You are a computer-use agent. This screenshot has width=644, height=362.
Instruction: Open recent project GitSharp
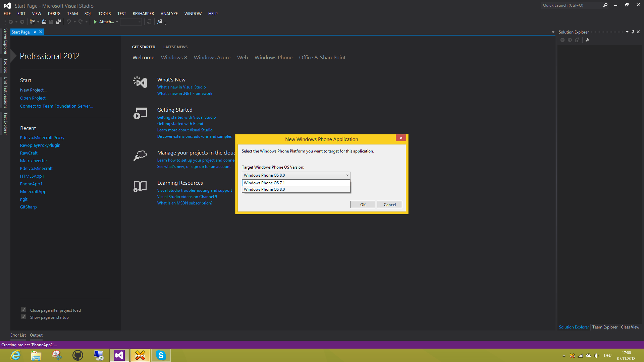click(x=29, y=207)
